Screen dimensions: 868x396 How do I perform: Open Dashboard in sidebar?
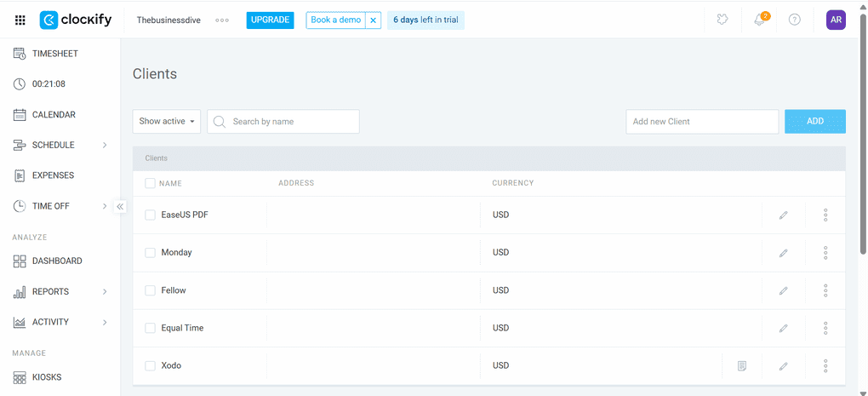pyautogui.click(x=48, y=261)
